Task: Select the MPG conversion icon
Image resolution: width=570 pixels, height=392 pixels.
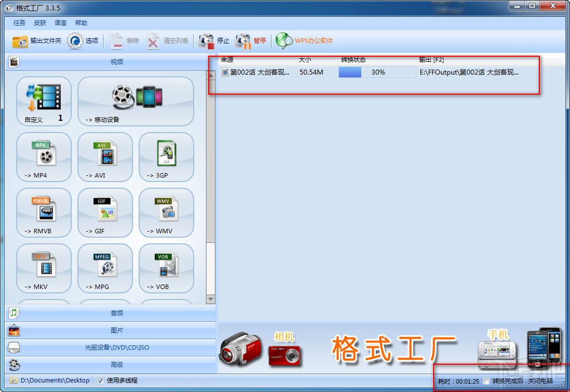Action: point(105,268)
